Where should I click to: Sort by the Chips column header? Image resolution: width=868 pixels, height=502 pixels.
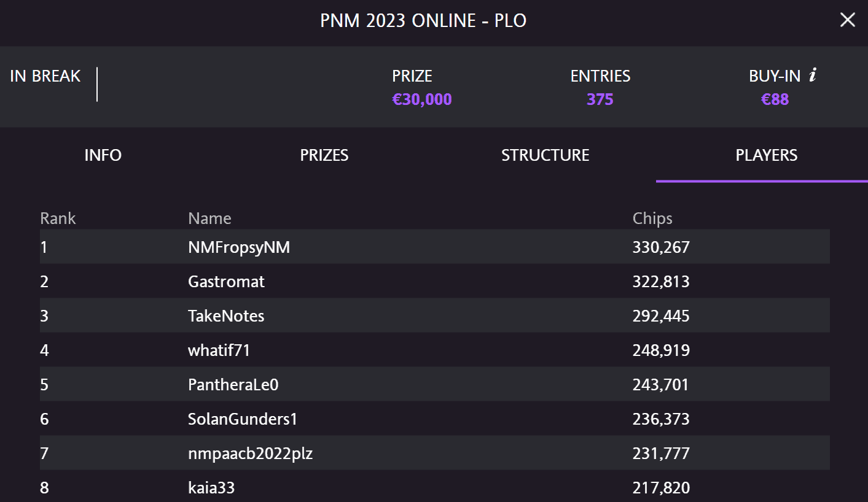pyautogui.click(x=652, y=218)
